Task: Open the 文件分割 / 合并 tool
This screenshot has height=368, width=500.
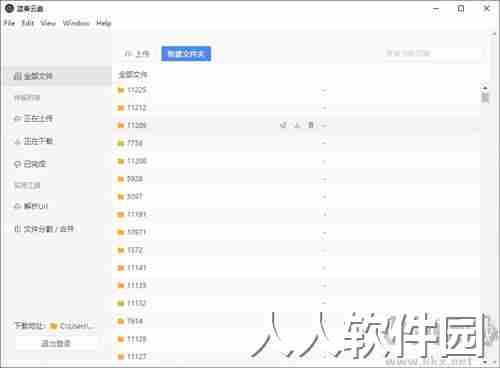Action: tap(48, 229)
